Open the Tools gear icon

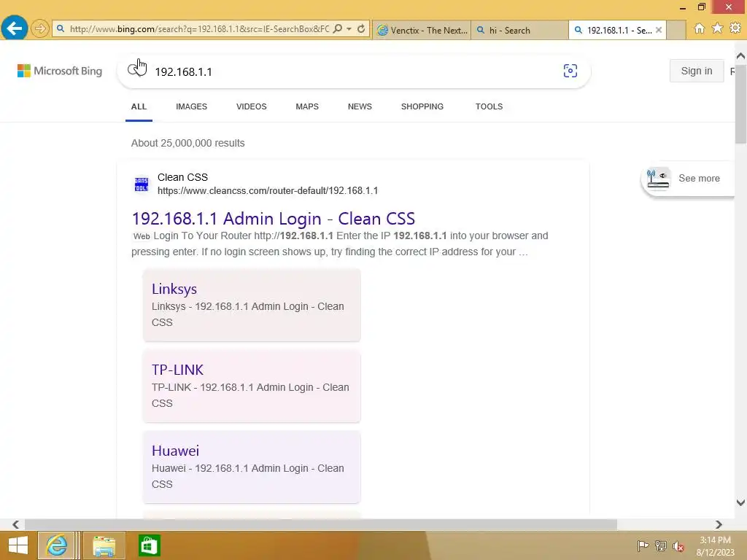tap(735, 28)
